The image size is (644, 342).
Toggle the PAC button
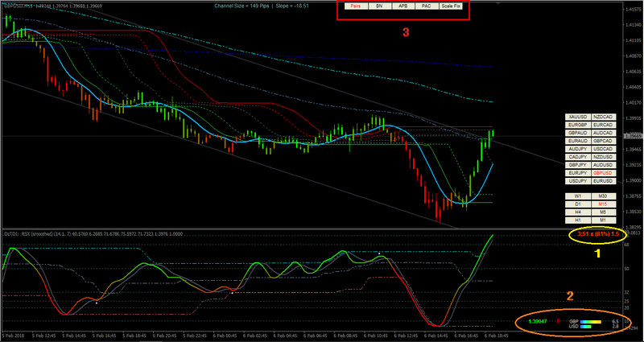click(x=427, y=6)
